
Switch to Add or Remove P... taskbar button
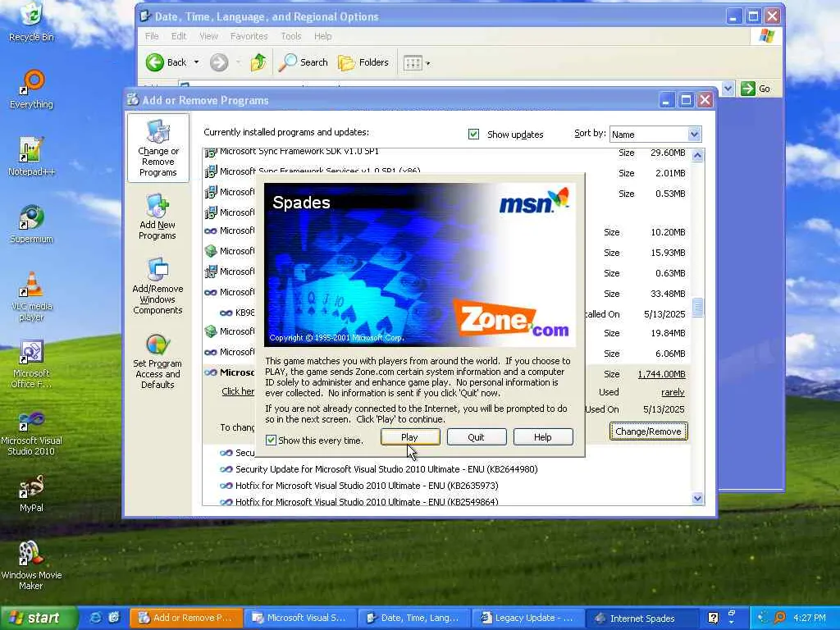coord(186,618)
